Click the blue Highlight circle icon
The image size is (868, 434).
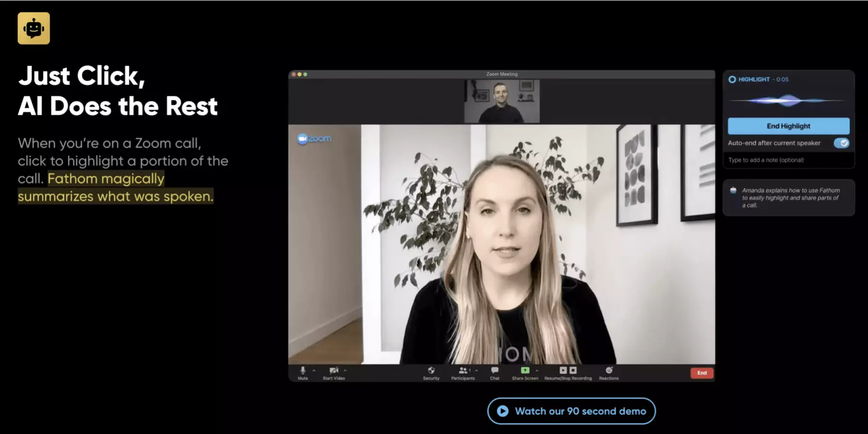click(x=732, y=79)
